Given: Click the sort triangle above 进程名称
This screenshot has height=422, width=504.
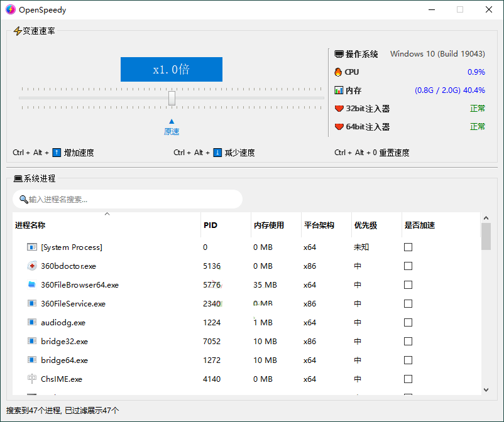Looking at the screenshot, I should [x=107, y=214].
